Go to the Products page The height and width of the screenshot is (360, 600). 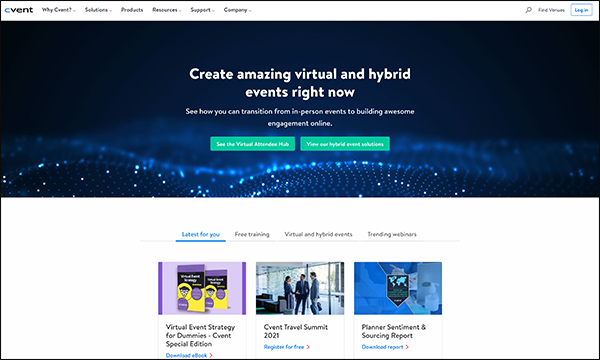click(132, 10)
